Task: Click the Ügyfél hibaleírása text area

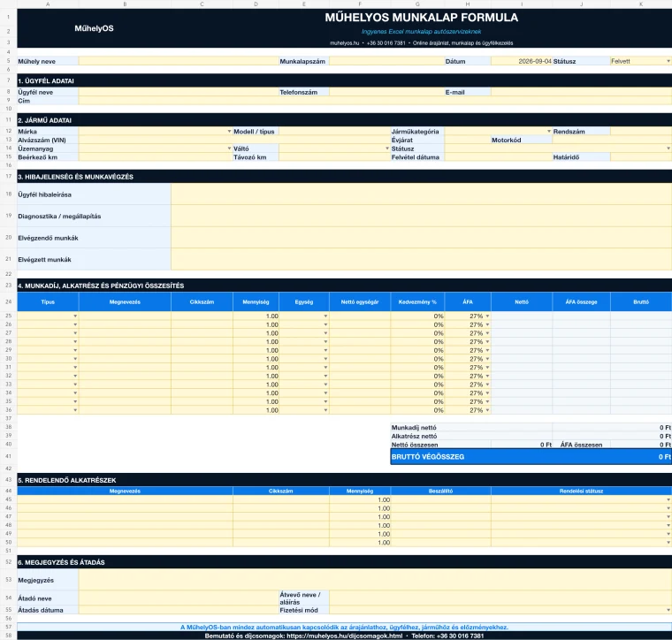Action: [421, 194]
